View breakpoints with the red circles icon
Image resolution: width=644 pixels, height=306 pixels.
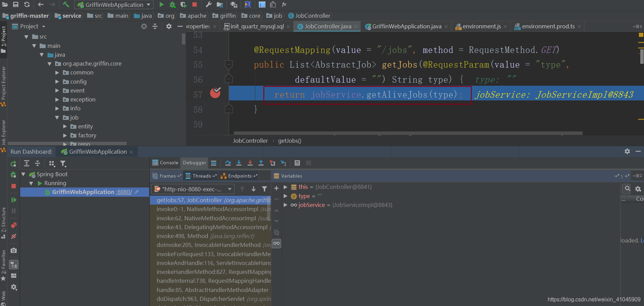(x=14, y=225)
